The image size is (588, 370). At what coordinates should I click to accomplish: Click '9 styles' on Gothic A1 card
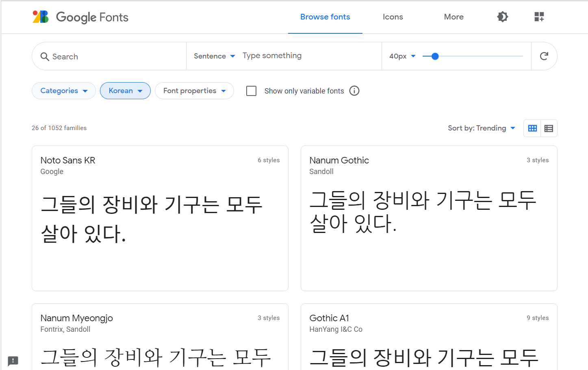click(538, 318)
